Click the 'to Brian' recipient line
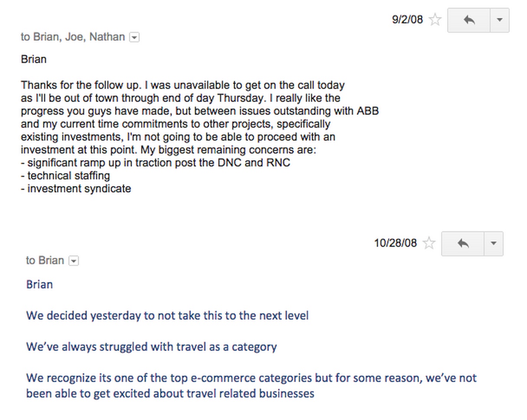Screen dimensions: 527x420 (45, 261)
